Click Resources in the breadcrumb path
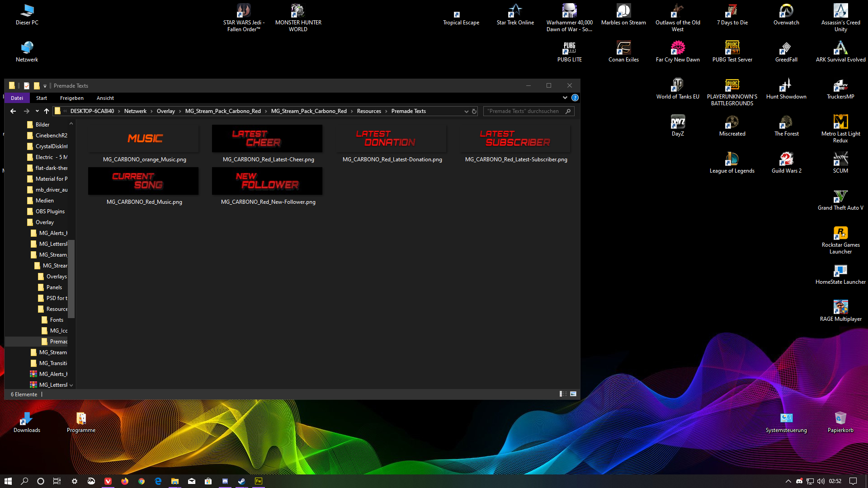The height and width of the screenshot is (488, 868). point(369,111)
